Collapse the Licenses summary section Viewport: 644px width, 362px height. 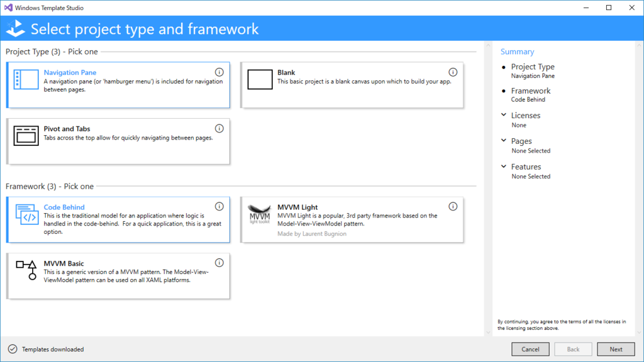504,115
